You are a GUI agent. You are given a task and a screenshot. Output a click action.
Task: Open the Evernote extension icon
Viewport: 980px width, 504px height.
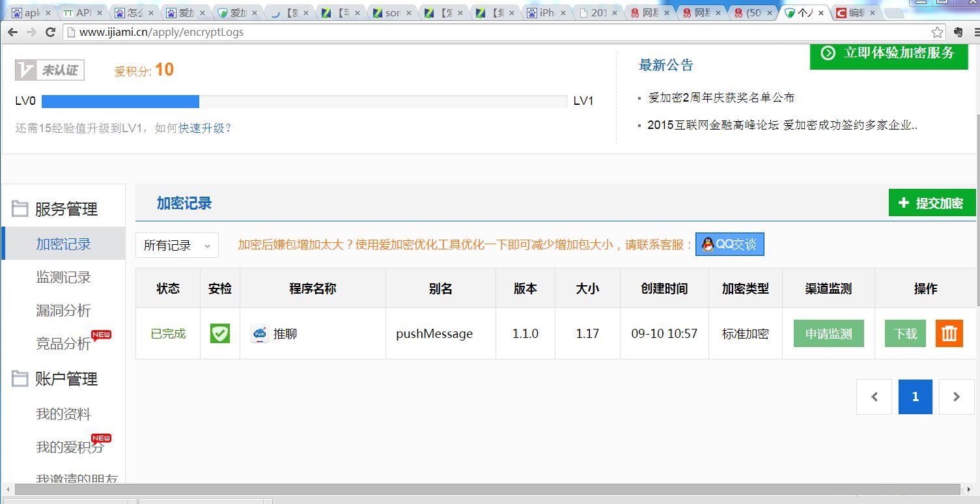click(x=958, y=32)
